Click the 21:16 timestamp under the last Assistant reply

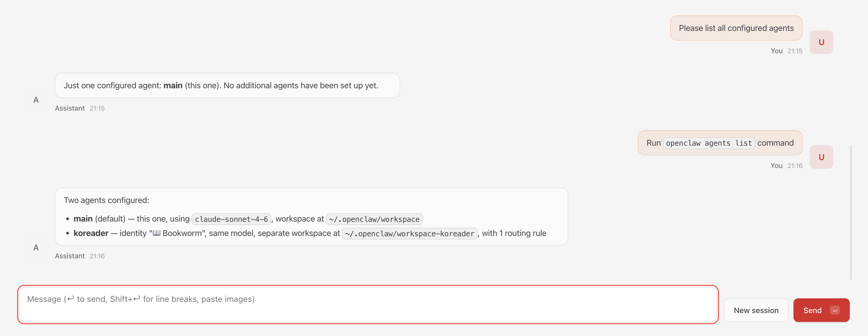97,256
